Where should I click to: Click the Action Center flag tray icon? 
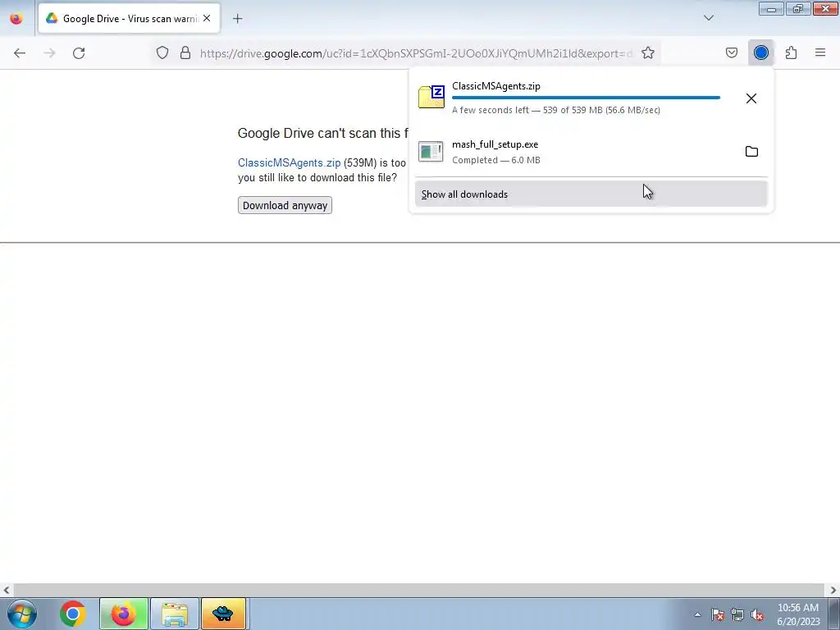tap(718, 614)
